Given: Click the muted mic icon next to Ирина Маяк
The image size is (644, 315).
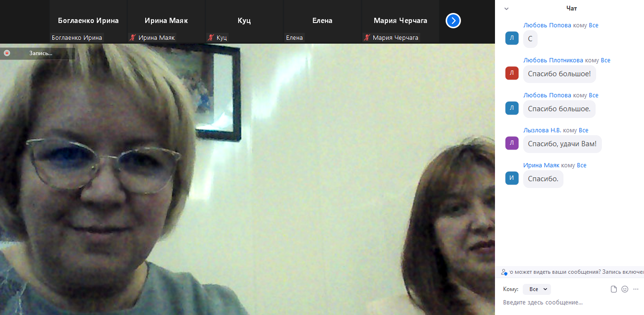Looking at the screenshot, I should (133, 37).
